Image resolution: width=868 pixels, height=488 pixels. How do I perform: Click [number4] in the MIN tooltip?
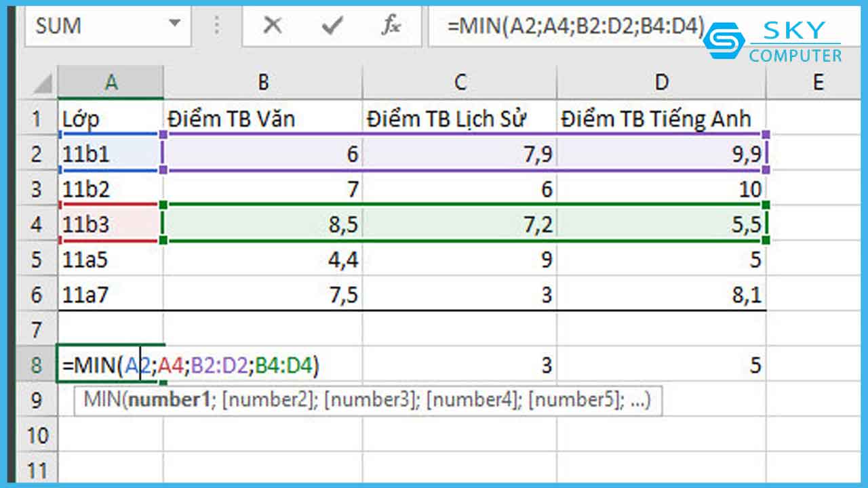471,400
